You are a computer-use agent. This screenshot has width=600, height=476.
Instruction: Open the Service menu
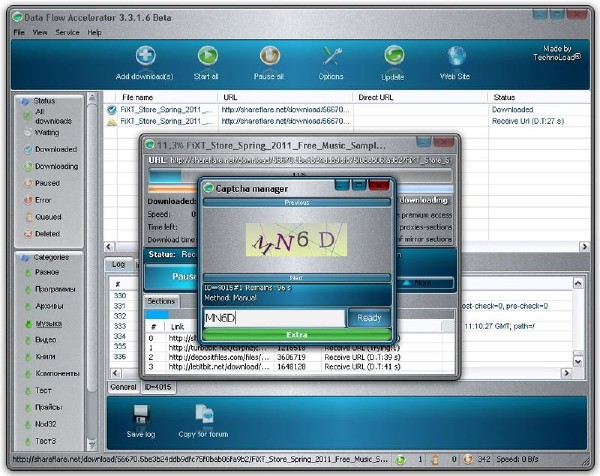67,32
